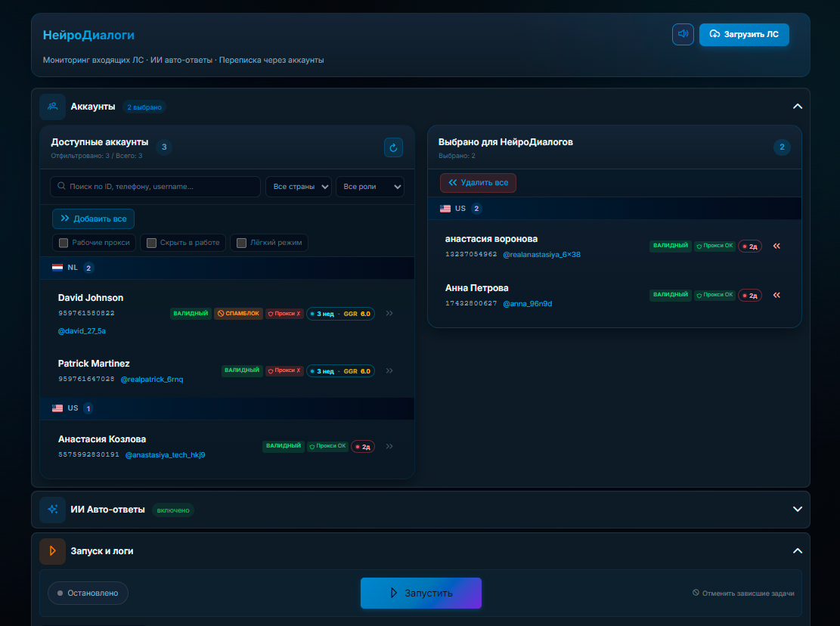Image resolution: width=840 pixels, height=626 pixels.
Task: Add Анастасия Козлова using the double-arrow icon
Action: [x=389, y=446]
